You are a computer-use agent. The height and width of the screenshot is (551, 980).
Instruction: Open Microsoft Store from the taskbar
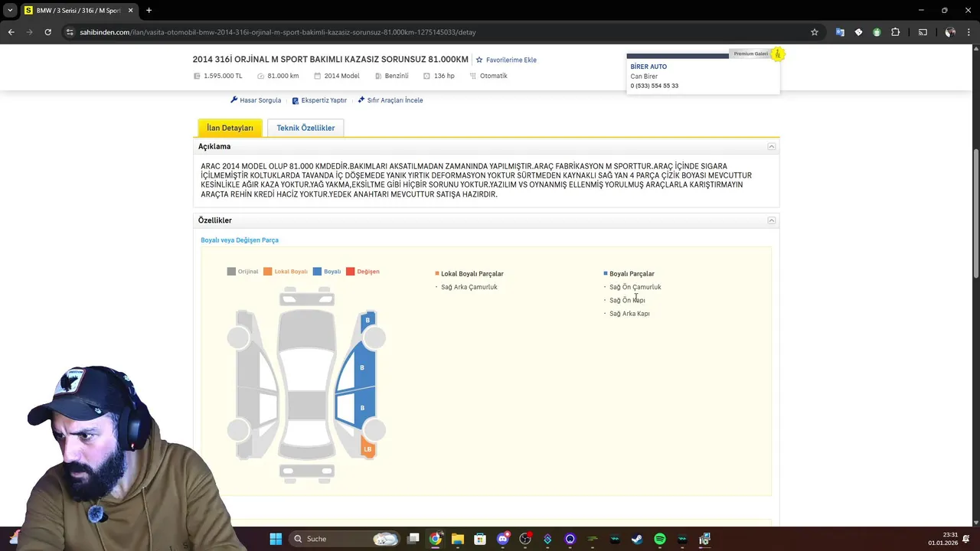pyautogui.click(x=480, y=539)
